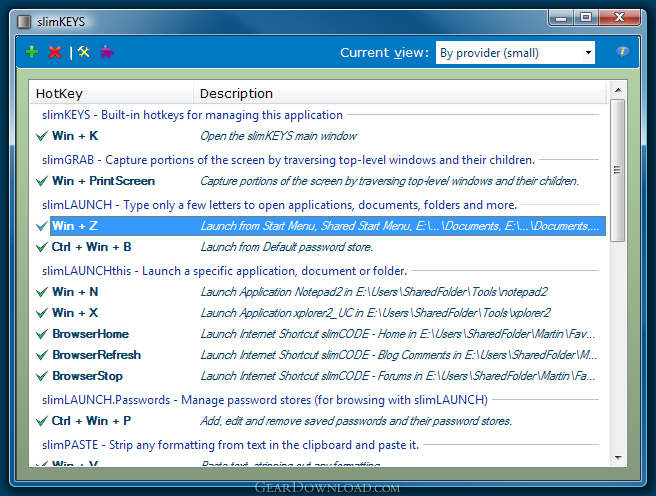Image resolution: width=656 pixels, height=496 pixels.
Task: Toggle the Ctrl + Win + P checkmark
Action: [41, 421]
